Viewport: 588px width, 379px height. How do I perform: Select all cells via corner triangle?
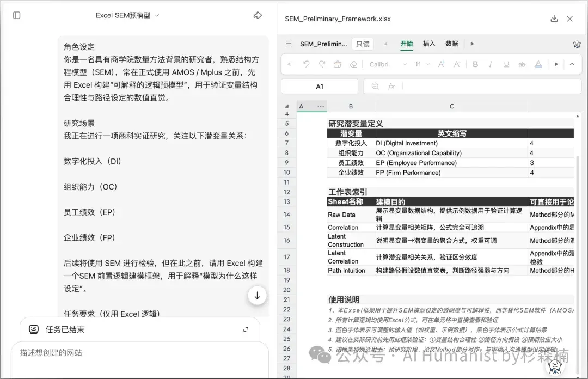(287, 106)
